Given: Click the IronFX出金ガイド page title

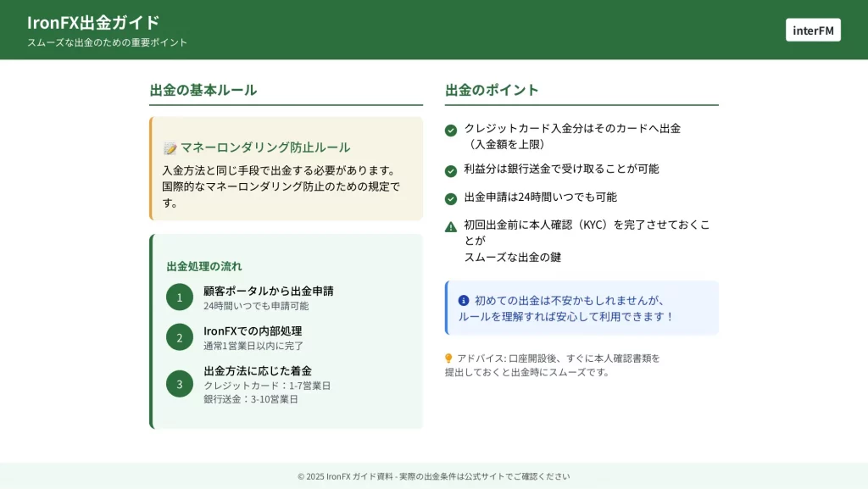Looking at the screenshot, I should (93, 22).
